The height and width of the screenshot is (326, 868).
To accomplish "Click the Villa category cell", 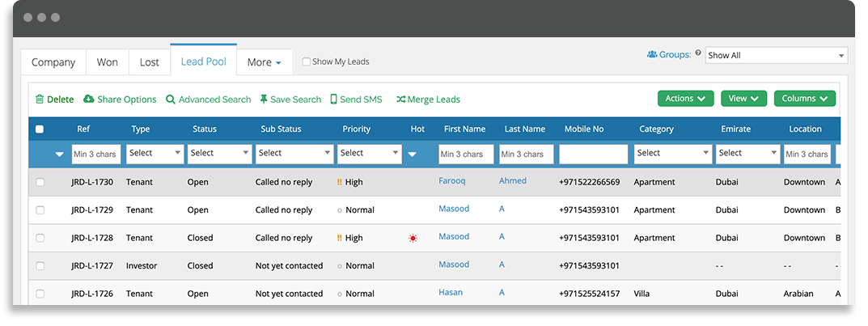I will pos(641,294).
